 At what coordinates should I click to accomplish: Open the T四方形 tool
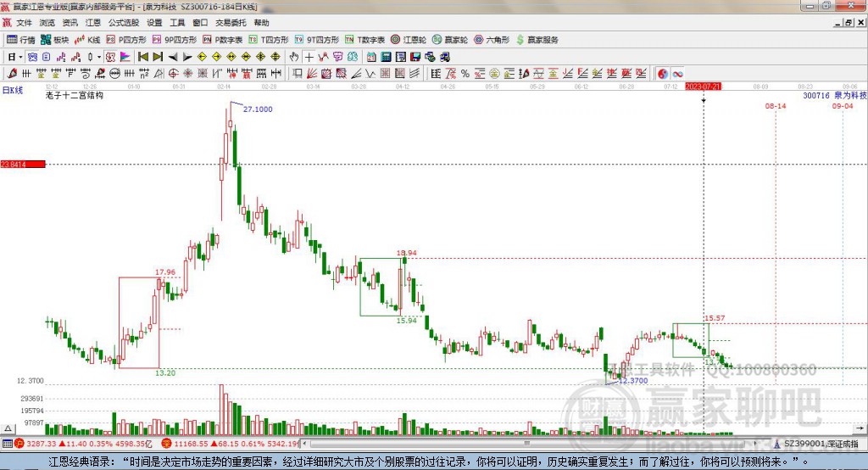pyautogui.click(x=269, y=40)
